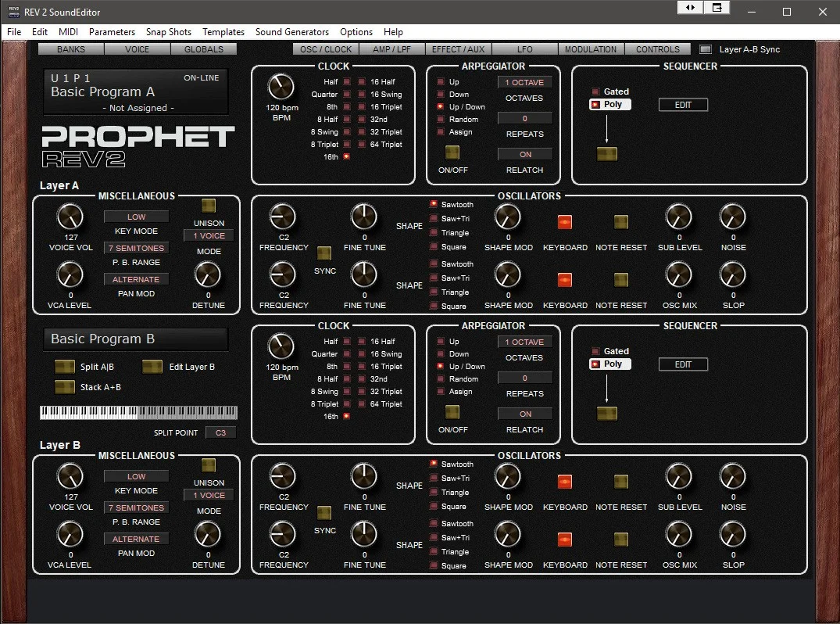
Task: Select Layer A oscillator 1 Triangle shape
Action: tap(434, 233)
